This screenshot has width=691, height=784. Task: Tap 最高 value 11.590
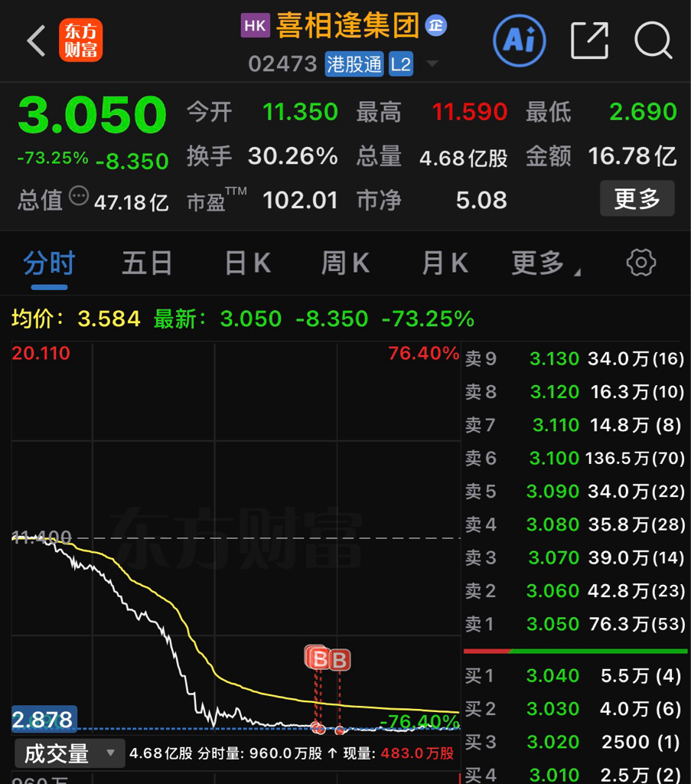click(470, 112)
